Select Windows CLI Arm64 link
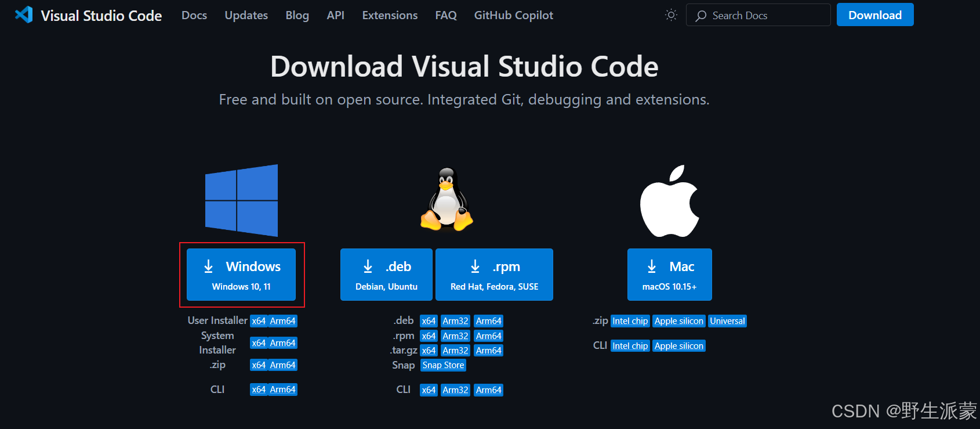This screenshot has height=429, width=980. click(x=283, y=390)
